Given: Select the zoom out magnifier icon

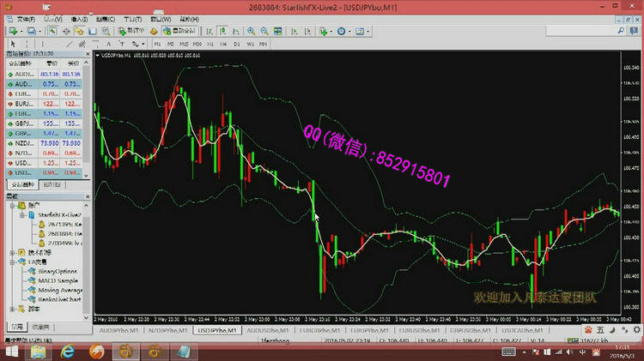Looking at the screenshot, I should (x=264, y=31).
